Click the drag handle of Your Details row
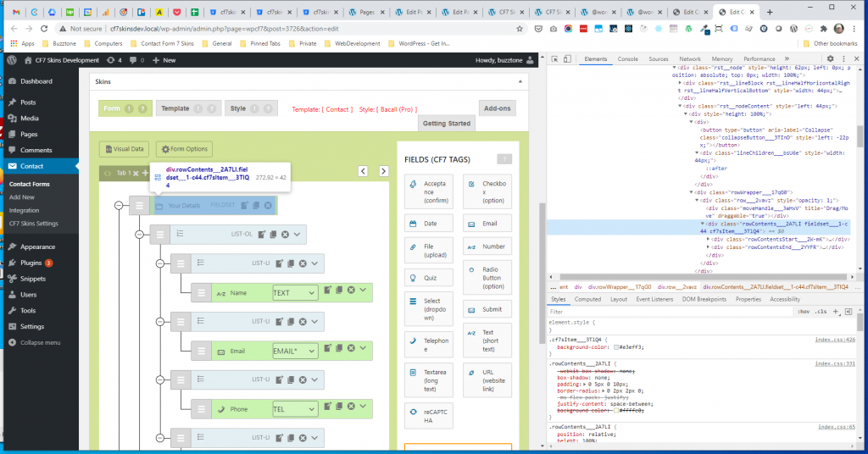Screen dimensions: 868x454 point(139,205)
